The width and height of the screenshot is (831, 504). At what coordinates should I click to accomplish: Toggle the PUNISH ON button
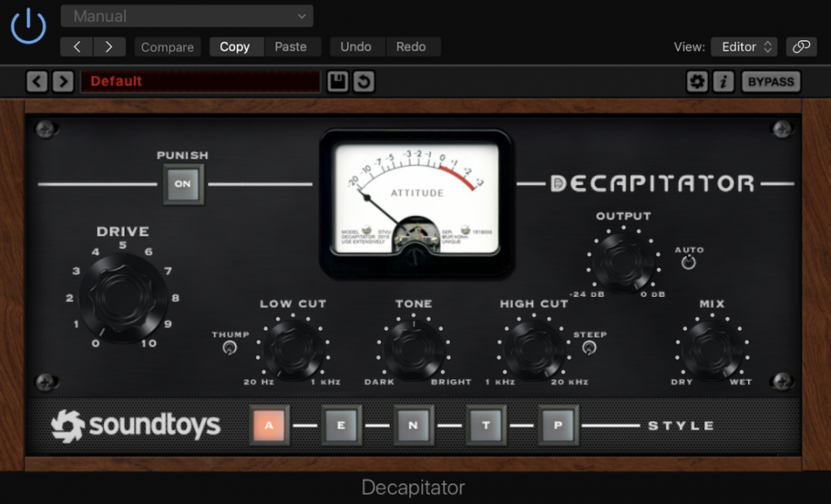coord(183,184)
